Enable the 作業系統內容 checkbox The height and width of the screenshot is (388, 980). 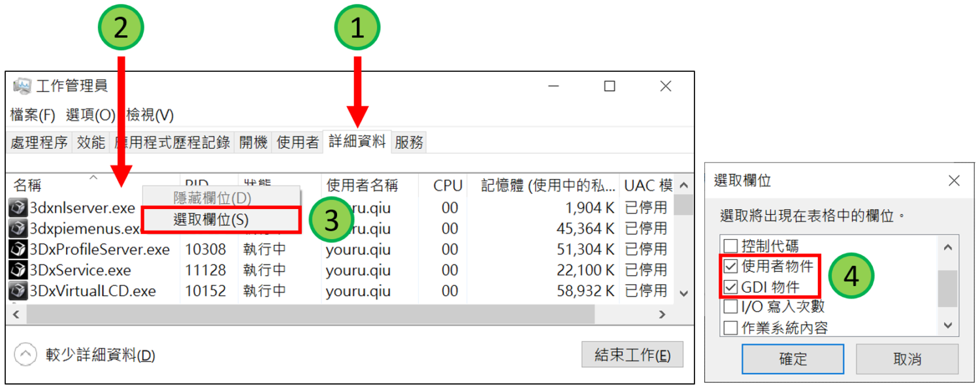[730, 327]
